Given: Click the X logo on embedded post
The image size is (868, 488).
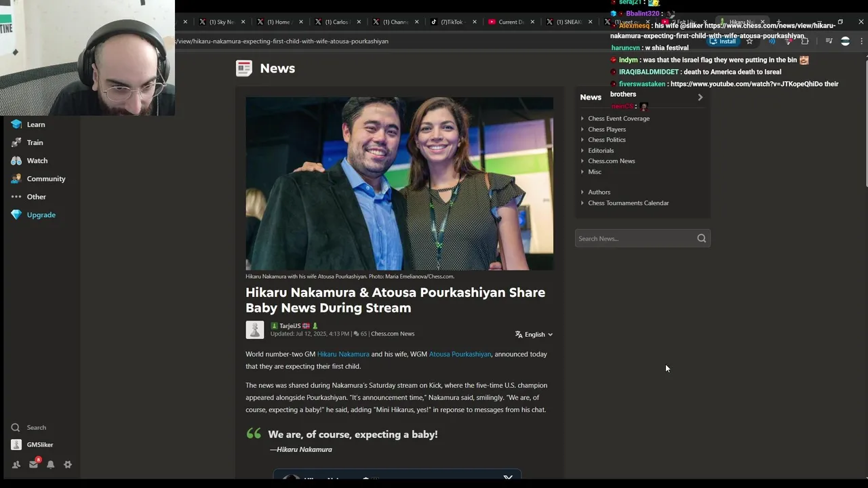Looking at the screenshot, I should [508, 477].
